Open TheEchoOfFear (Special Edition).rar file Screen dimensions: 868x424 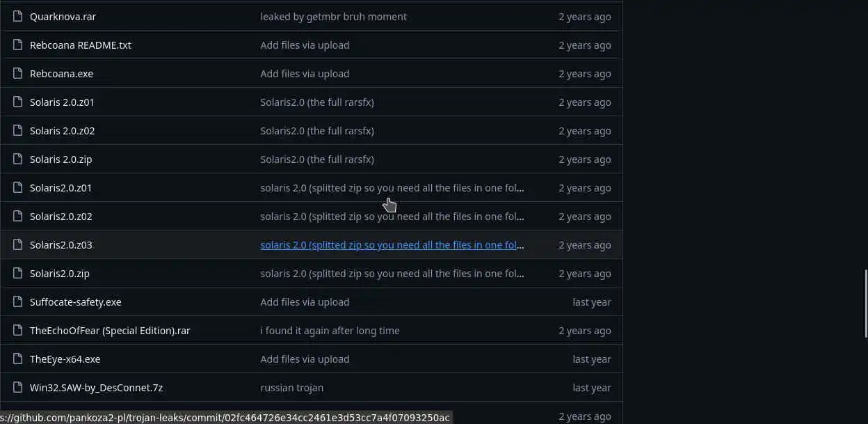(110, 330)
